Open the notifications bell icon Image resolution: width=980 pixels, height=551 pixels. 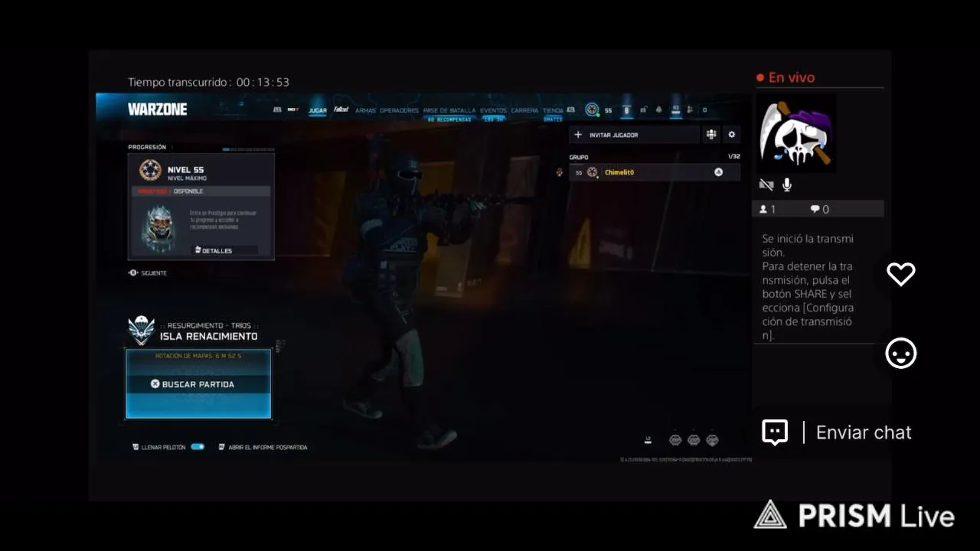(658, 109)
